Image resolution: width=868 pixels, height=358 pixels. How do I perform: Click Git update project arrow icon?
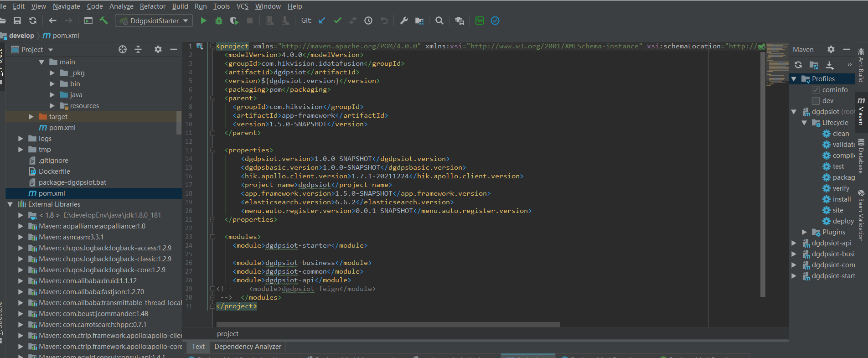coord(322,21)
